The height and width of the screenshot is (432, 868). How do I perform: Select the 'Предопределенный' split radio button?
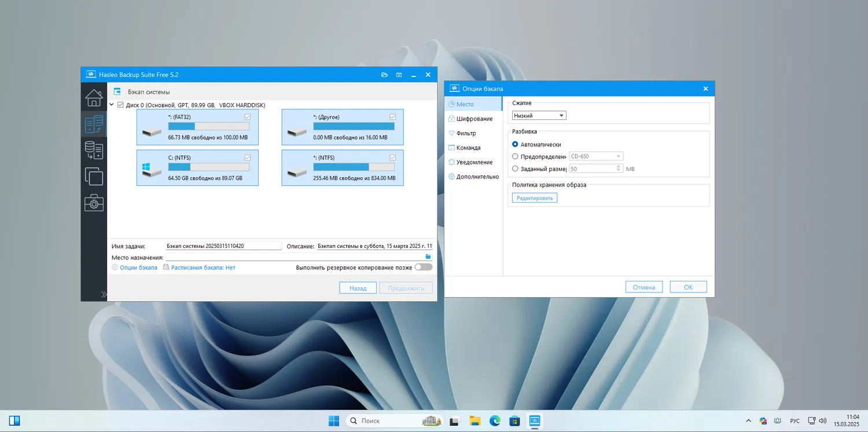pos(516,156)
